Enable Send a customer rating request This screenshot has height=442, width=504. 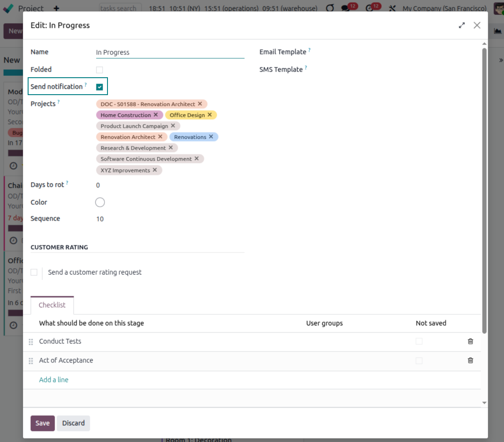[34, 272]
